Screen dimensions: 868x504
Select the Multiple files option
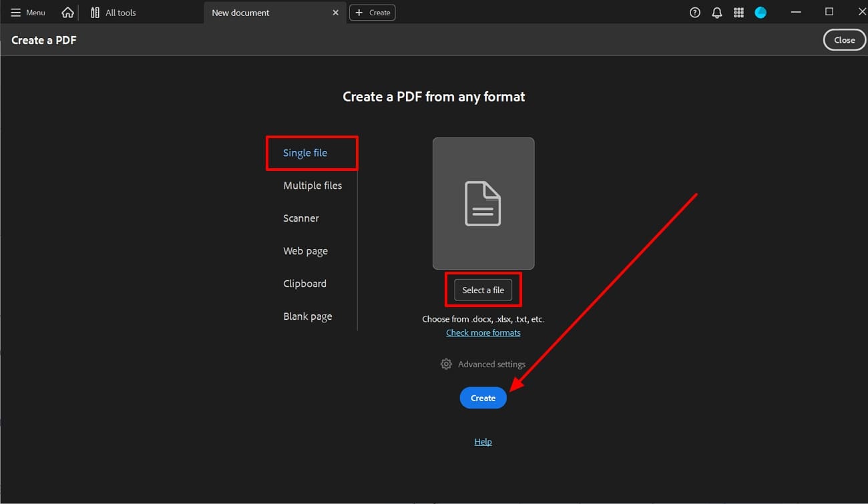pyautogui.click(x=312, y=186)
